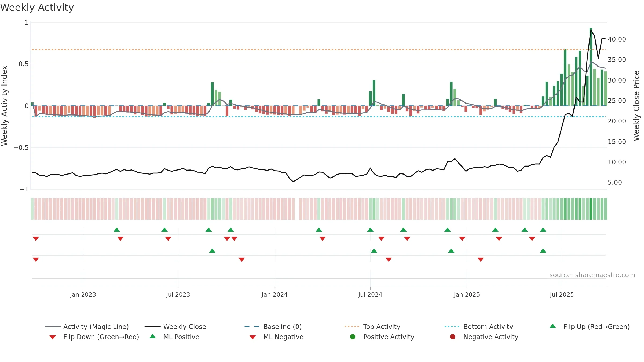Click the Jan 2023 x-axis label
Viewport: 644px width, 362px height.
pyautogui.click(x=83, y=294)
